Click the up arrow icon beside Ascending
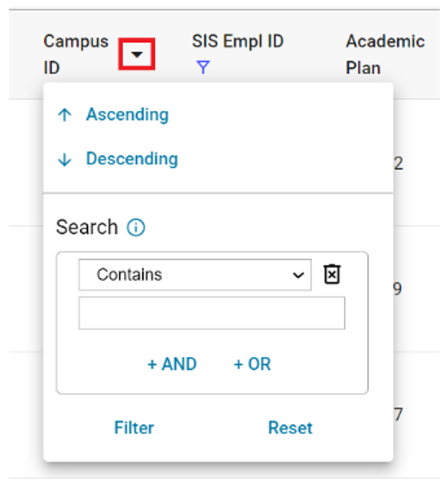The image size is (448, 487). [x=65, y=115]
